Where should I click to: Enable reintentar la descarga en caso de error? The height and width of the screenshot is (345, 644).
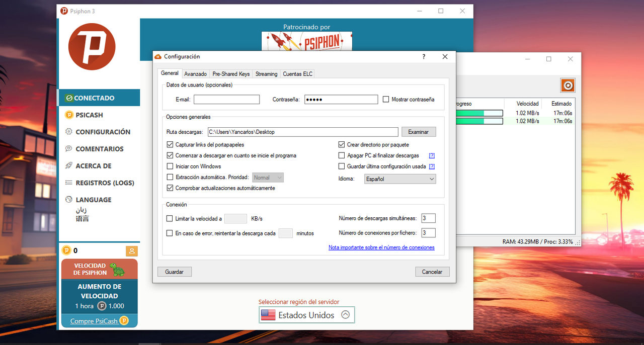[170, 233]
